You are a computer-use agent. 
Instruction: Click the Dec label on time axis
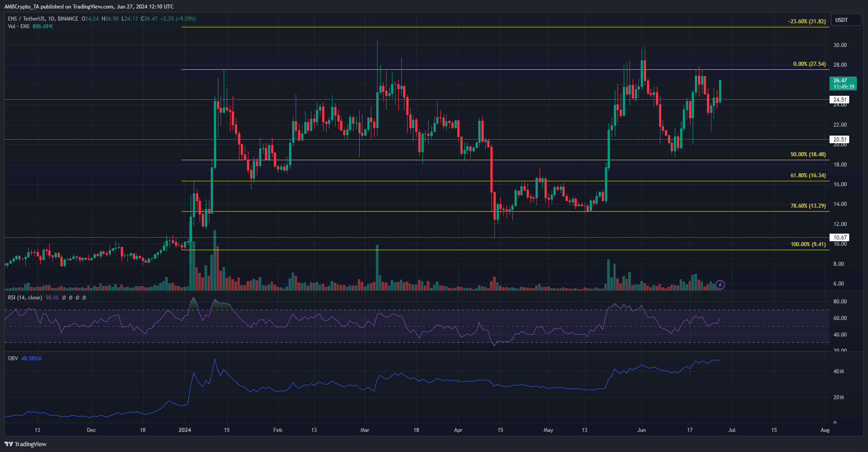tap(91, 430)
